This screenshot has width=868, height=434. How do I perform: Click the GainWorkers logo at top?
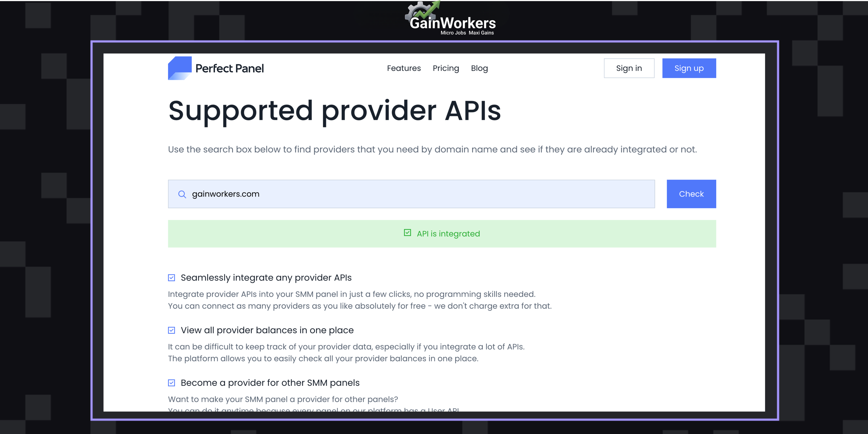[x=450, y=18]
